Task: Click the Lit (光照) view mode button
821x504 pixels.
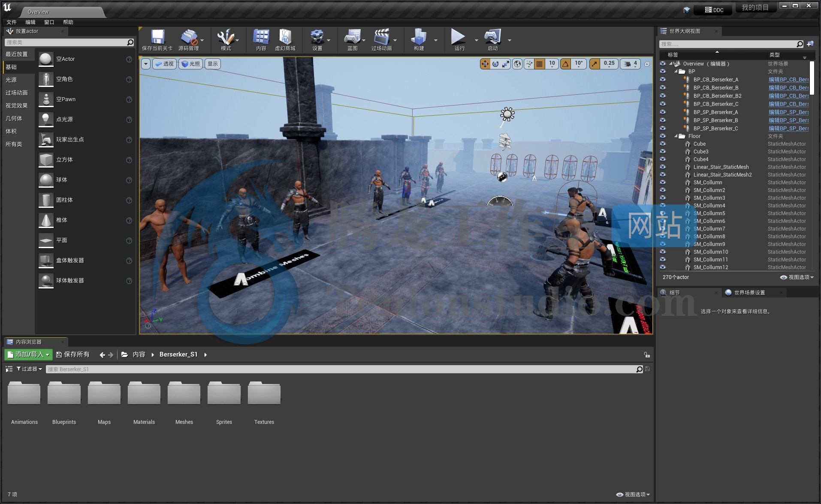Action: [x=191, y=64]
